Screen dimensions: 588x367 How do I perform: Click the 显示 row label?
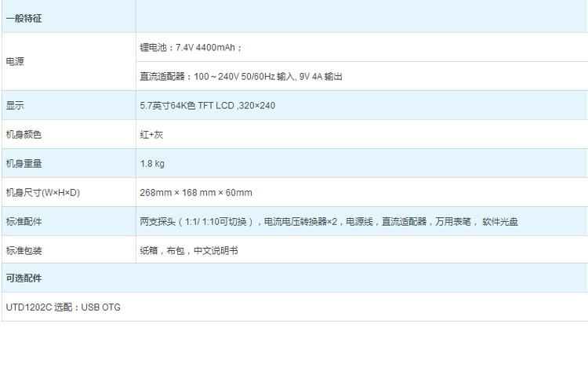tap(15, 105)
